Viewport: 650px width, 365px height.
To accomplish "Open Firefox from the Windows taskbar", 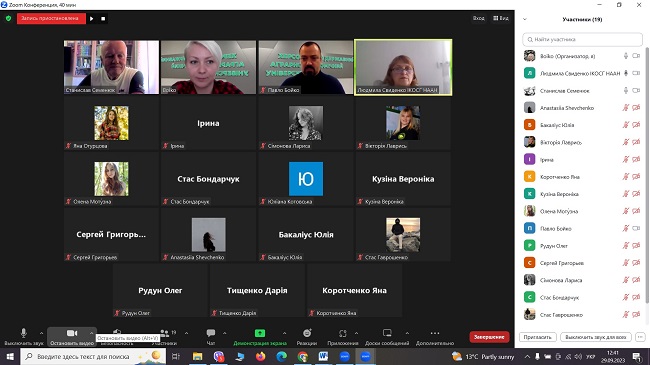I will click(260, 356).
